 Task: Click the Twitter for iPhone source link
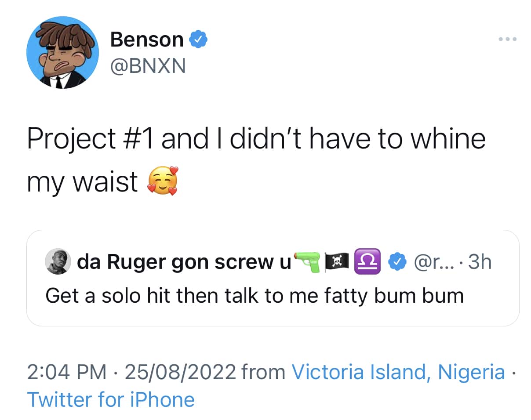click(111, 400)
